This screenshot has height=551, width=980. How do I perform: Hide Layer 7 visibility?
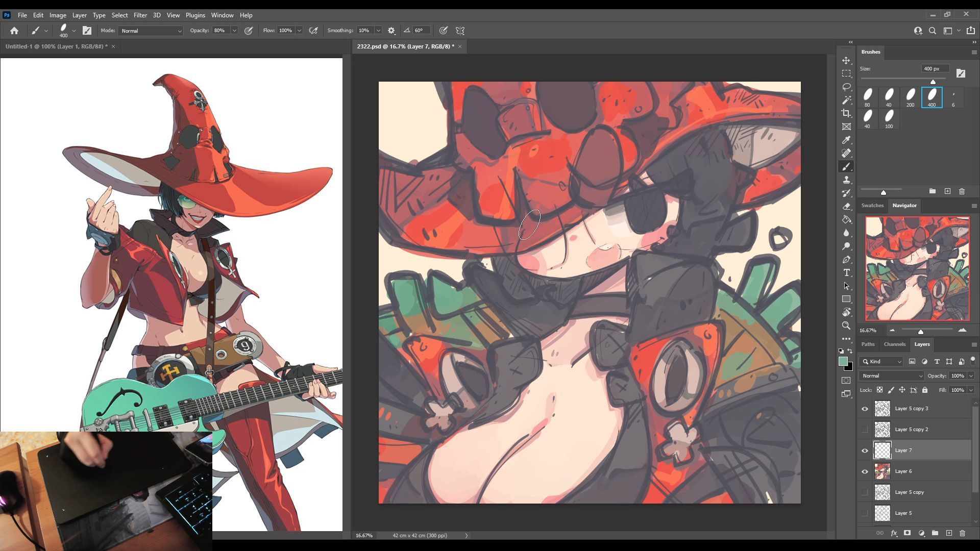865,450
